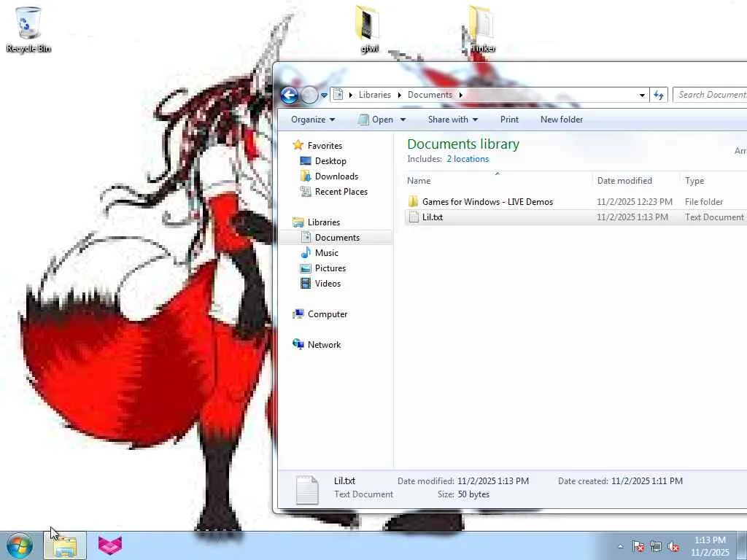This screenshot has width=747, height=560.
Task: Open the 2 locations link
Action: (468, 159)
